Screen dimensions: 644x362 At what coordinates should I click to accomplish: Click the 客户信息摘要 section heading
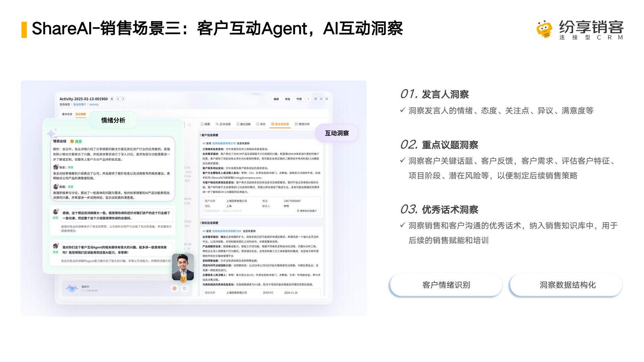210,135
